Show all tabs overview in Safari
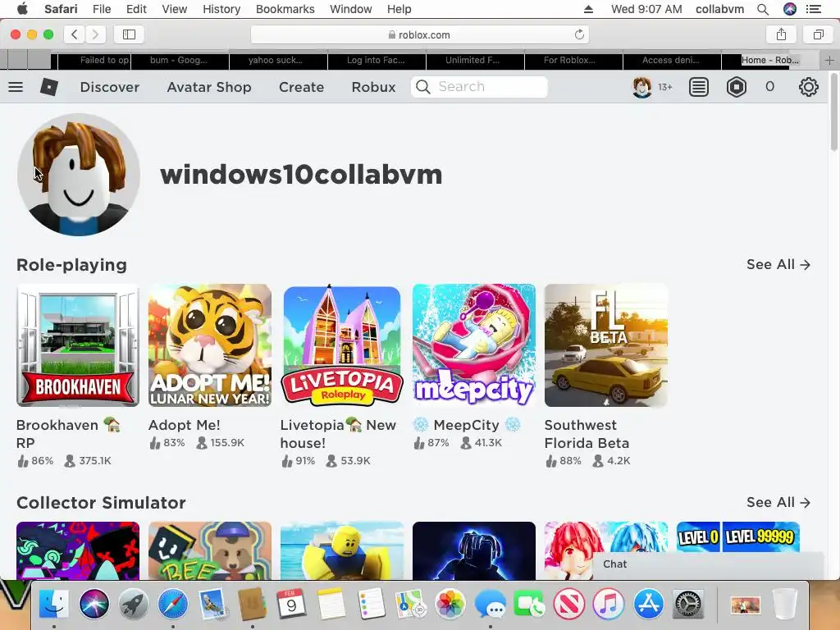Screen dimensions: 840x630 [818, 34]
